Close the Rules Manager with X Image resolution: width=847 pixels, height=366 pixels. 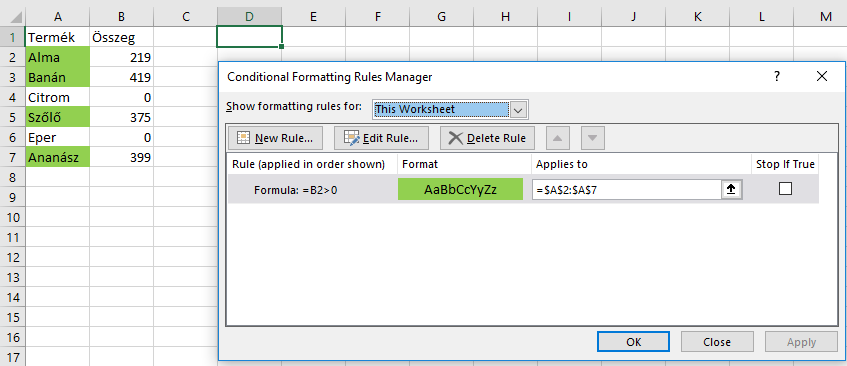pos(822,77)
